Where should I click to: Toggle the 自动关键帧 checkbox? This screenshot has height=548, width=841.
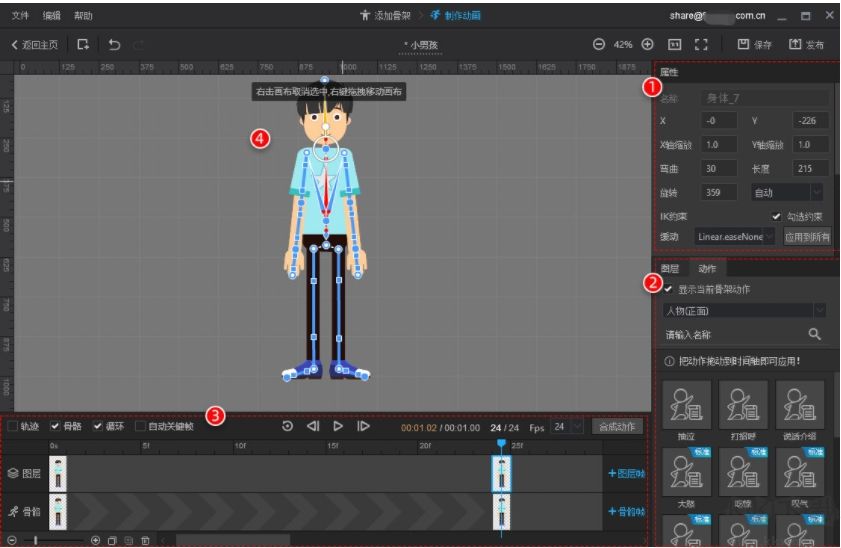pos(141,426)
